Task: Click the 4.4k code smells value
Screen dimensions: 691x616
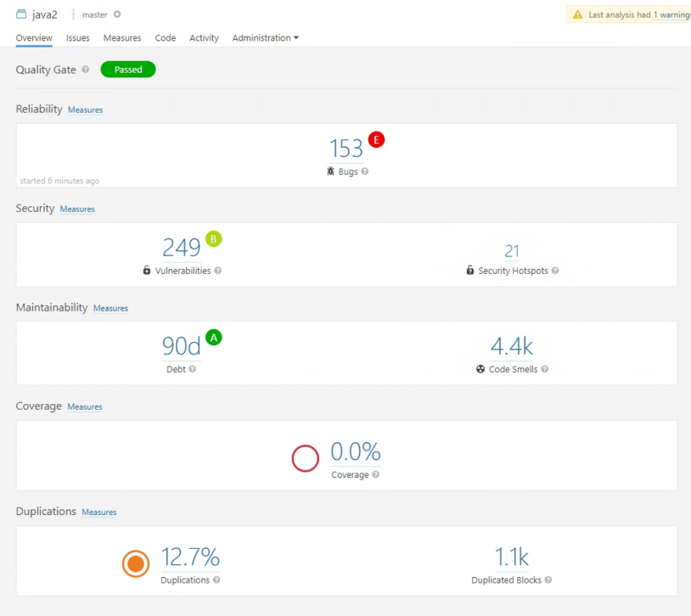Action: [512, 346]
